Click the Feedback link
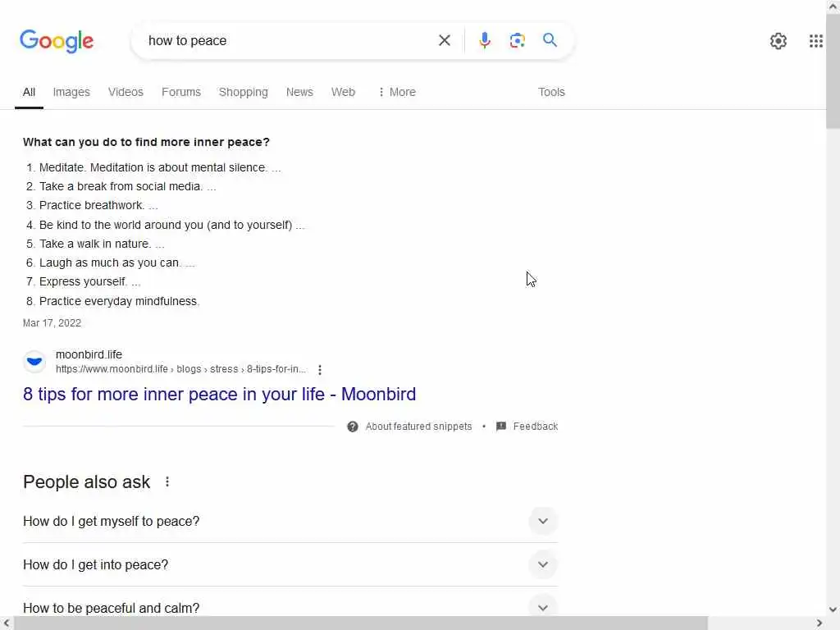The image size is (840, 630). coord(535,427)
